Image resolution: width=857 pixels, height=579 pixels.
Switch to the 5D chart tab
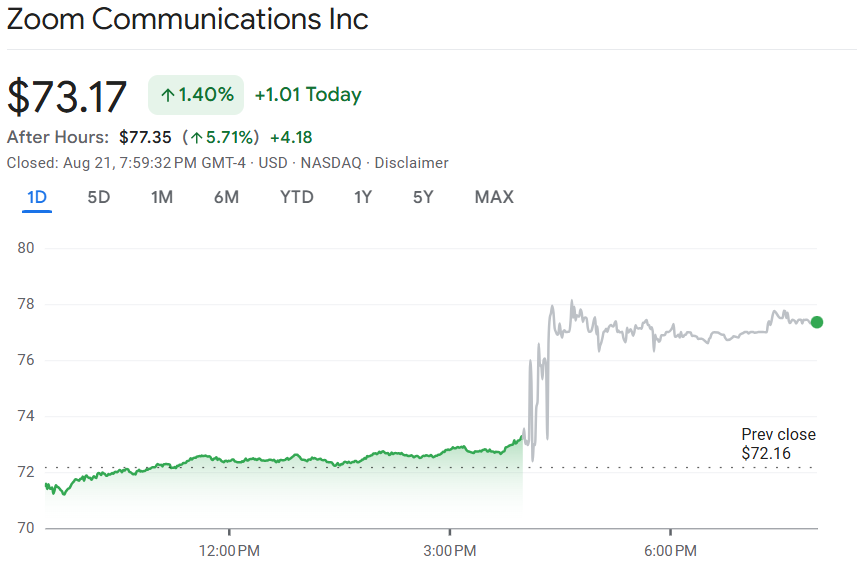click(99, 197)
